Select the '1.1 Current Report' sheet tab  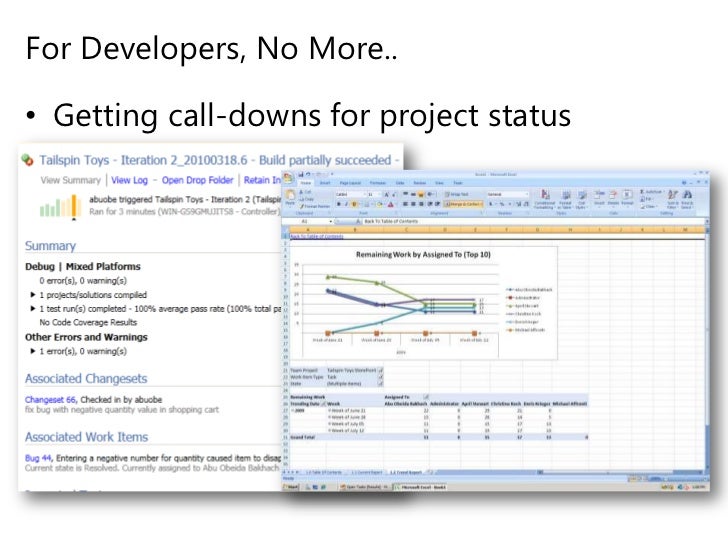click(367, 473)
